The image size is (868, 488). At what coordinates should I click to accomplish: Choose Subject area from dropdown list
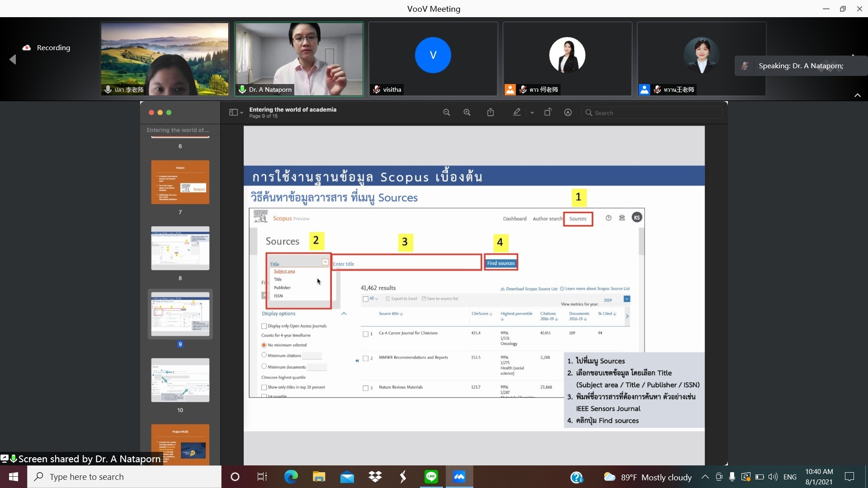tap(284, 271)
